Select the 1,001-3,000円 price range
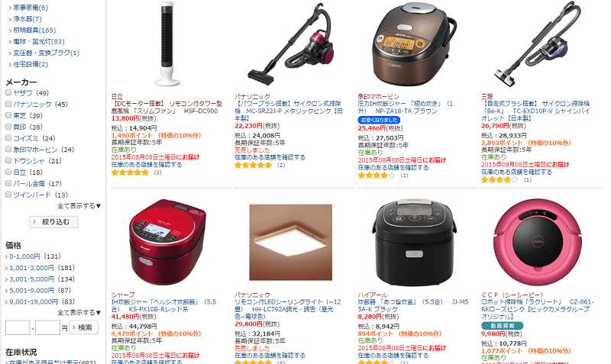Viewport: 611px width, 364px height. [x=31, y=268]
